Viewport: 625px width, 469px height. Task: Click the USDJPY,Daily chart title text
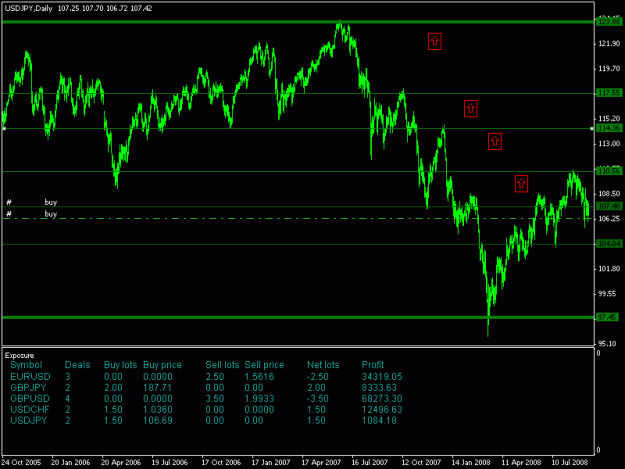[x=29, y=8]
